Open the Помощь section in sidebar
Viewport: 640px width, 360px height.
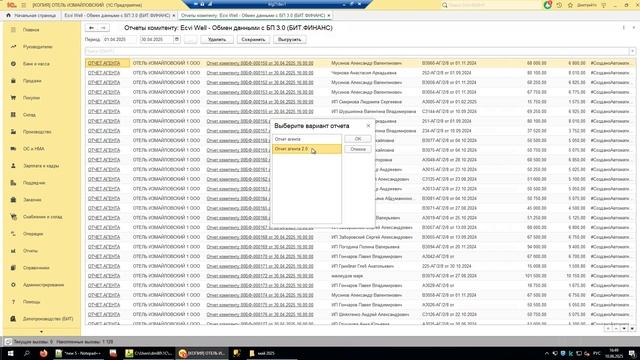pyautogui.click(x=31, y=302)
